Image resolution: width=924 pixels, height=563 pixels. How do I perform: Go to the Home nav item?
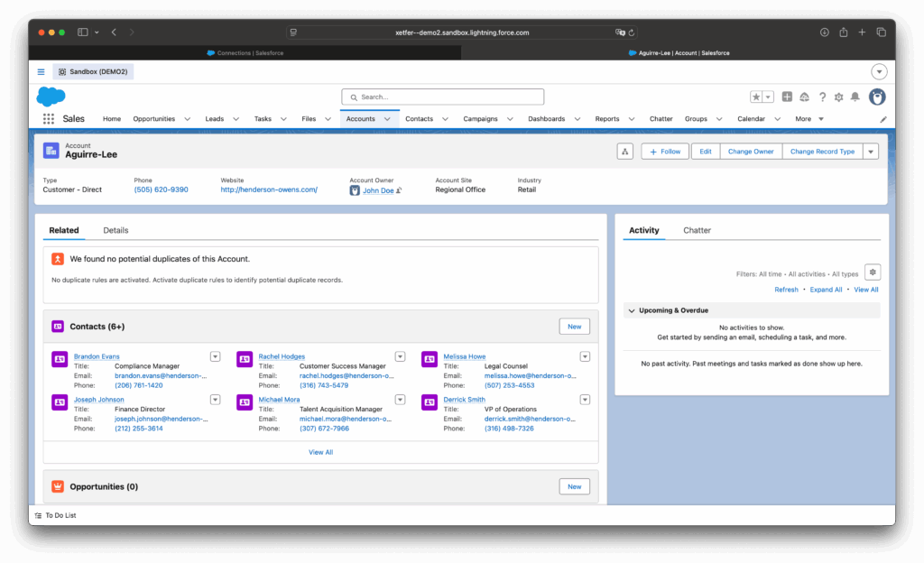click(112, 119)
